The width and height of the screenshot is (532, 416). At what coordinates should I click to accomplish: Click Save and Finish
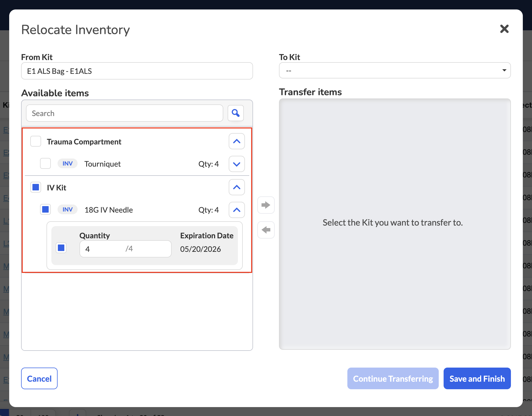coord(477,378)
